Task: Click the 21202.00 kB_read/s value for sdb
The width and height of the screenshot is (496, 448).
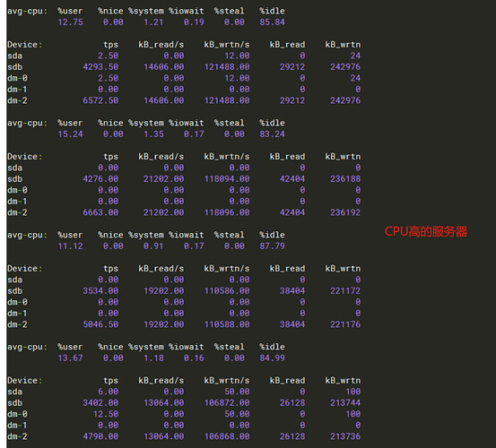Action: coord(163,179)
